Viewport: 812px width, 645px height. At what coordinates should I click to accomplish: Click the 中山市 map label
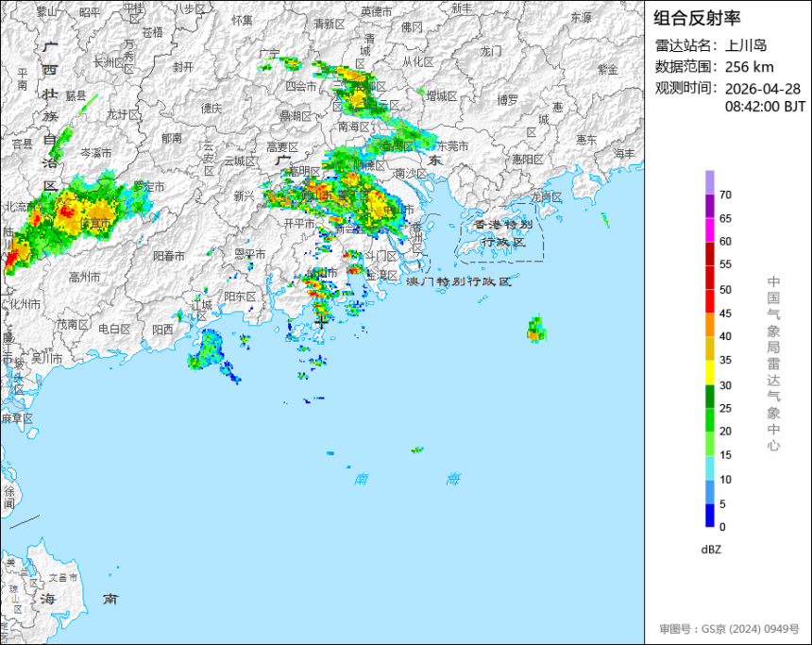pos(398,209)
